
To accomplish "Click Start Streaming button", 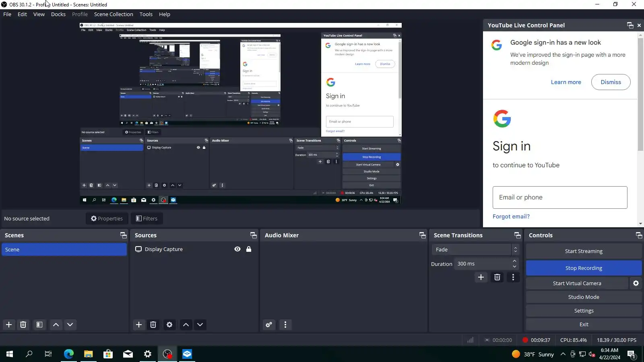I will tap(584, 251).
